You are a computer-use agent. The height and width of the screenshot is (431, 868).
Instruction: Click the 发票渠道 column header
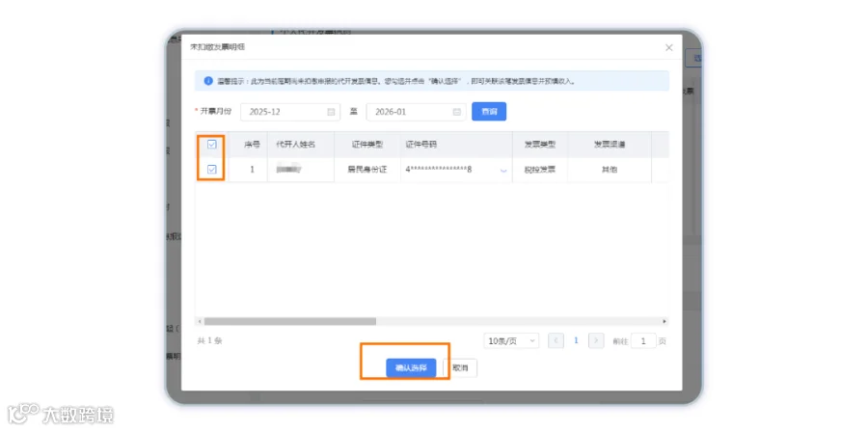point(610,145)
